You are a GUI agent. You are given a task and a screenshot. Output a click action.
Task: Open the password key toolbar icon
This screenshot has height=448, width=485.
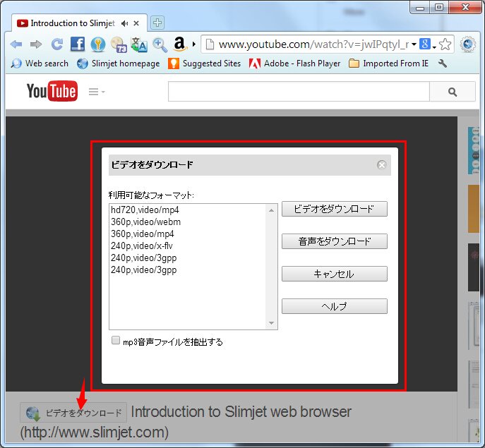click(x=98, y=44)
